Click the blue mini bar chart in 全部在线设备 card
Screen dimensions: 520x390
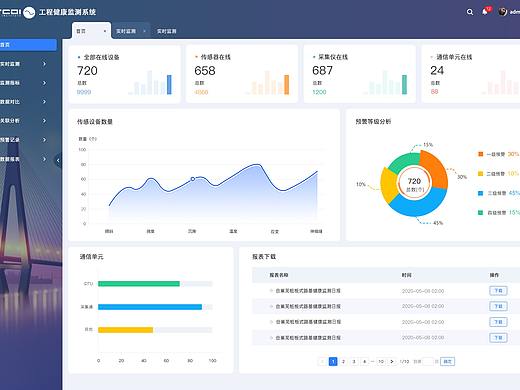coord(150,83)
